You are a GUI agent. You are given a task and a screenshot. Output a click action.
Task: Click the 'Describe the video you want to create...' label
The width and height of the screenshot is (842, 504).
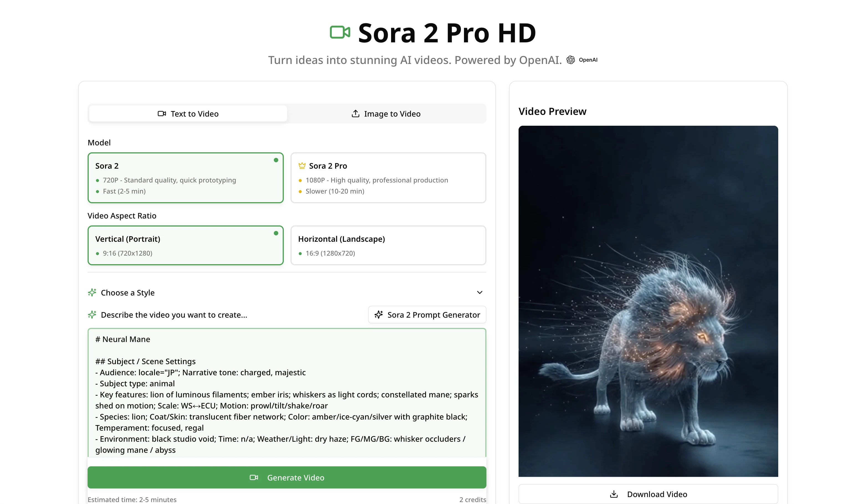174,315
